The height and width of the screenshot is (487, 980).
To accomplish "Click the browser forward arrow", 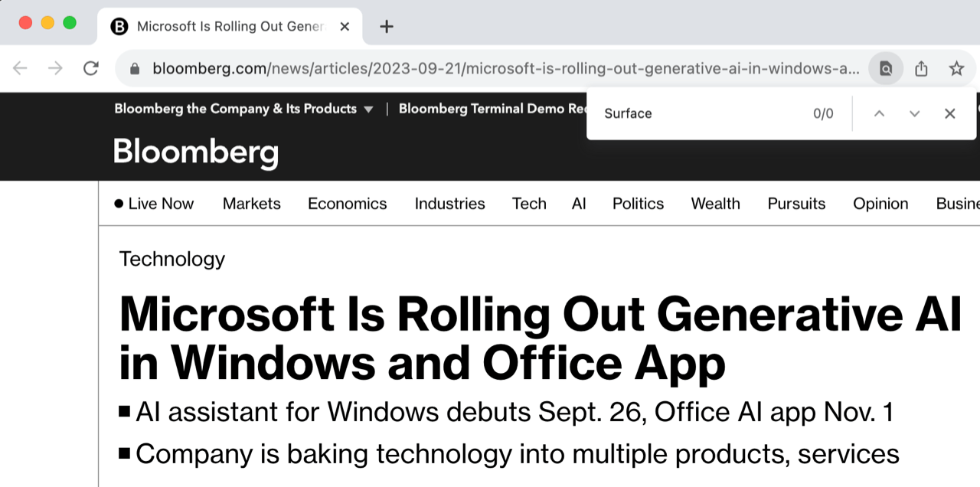I will [55, 68].
